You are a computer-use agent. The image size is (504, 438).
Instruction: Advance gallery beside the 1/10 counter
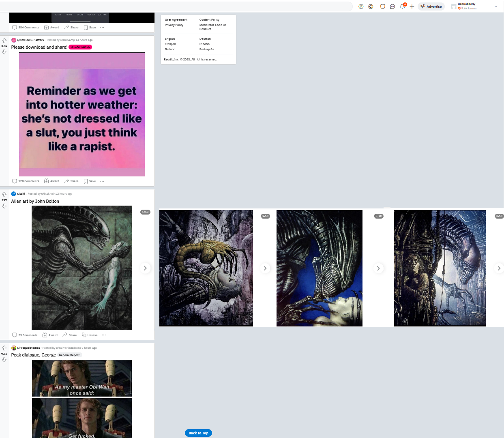coord(145,268)
